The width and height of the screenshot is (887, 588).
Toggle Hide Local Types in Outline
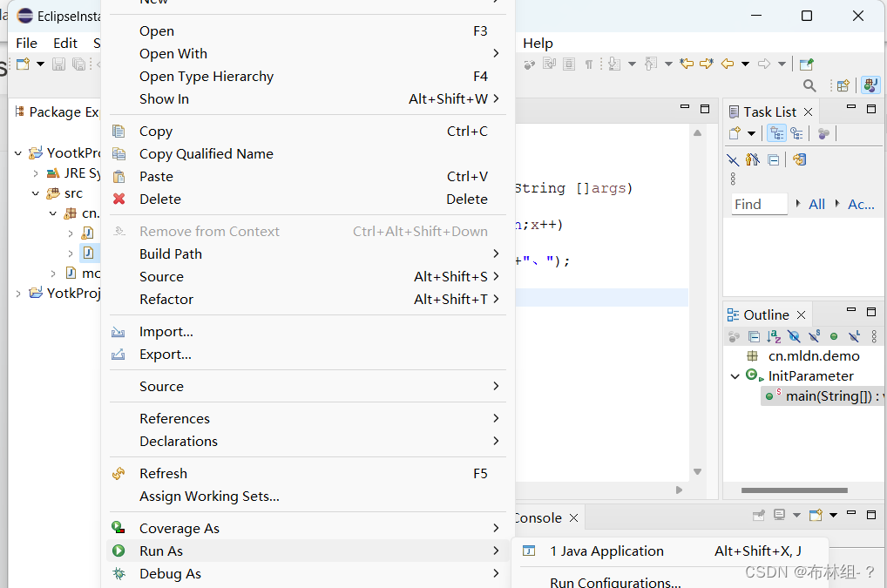854,337
